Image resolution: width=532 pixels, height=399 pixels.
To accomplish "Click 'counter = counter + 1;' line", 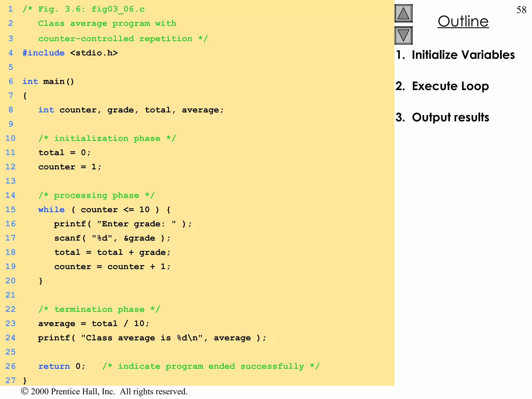I will tap(112, 267).
